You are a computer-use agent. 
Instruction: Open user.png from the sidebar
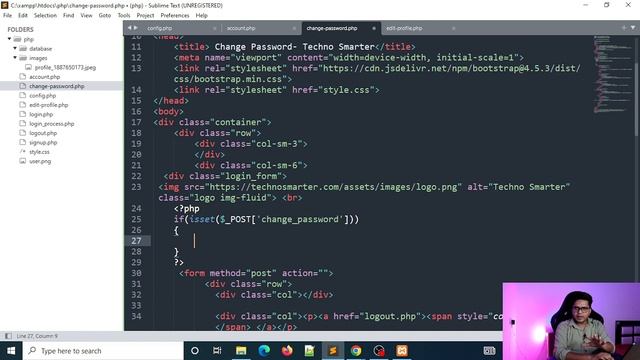[40, 161]
